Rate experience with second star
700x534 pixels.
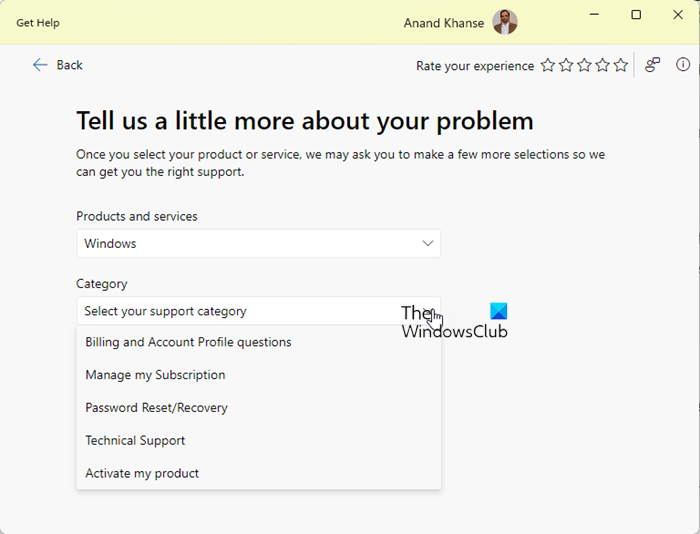[x=566, y=66]
